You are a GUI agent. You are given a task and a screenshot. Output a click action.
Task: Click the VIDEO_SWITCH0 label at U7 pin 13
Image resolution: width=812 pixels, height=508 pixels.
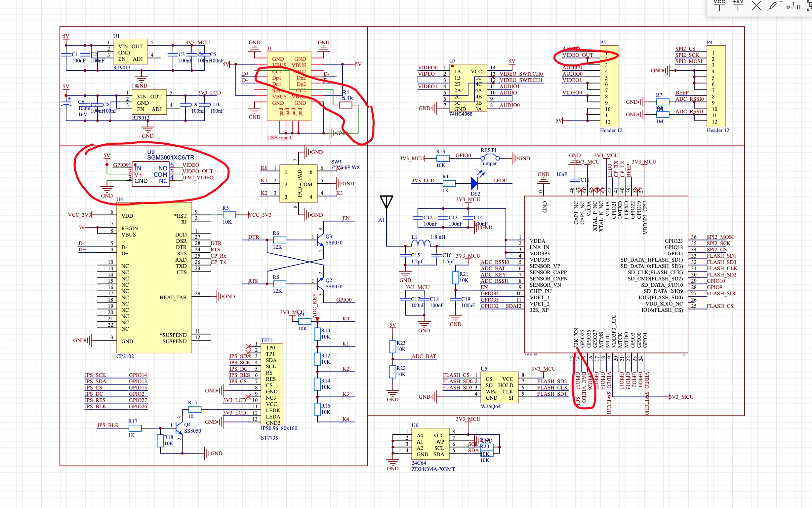[x=521, y=74]
